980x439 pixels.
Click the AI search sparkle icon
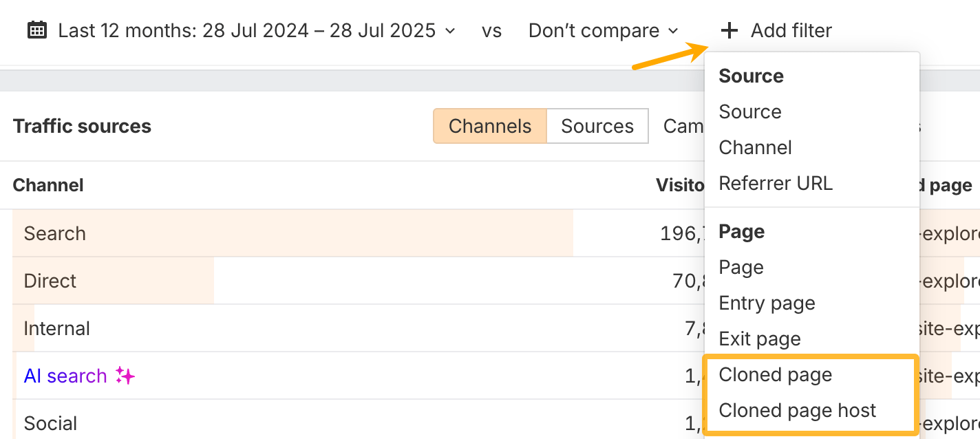pos(125,376)
